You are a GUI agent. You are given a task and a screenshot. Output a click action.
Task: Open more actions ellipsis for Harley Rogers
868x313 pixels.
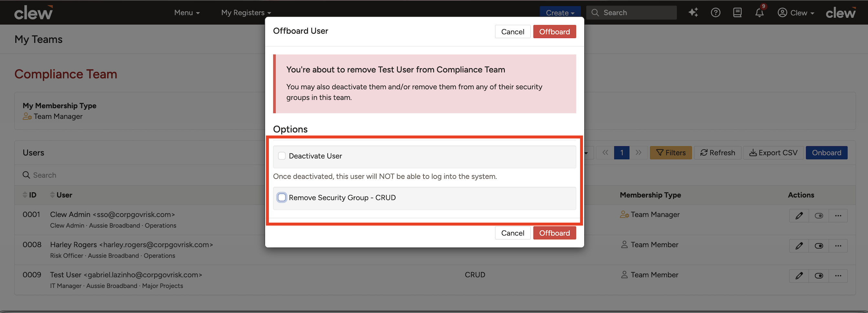click(x=838, y=246)
